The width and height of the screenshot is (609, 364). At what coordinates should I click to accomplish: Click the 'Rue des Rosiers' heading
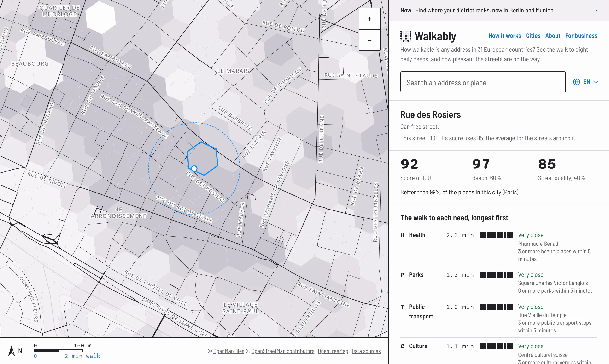[430, 114]
